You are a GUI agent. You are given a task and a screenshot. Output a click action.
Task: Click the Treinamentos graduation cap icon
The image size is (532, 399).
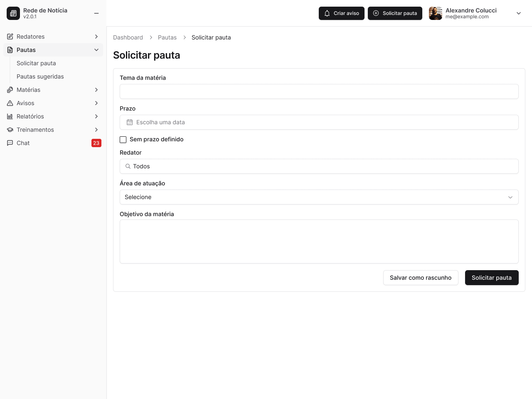tap(10, 130)
